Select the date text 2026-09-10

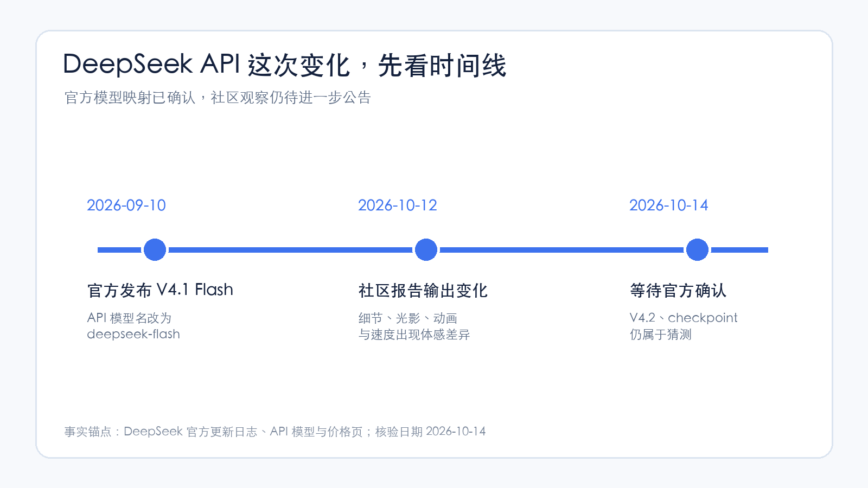(126, 206)
